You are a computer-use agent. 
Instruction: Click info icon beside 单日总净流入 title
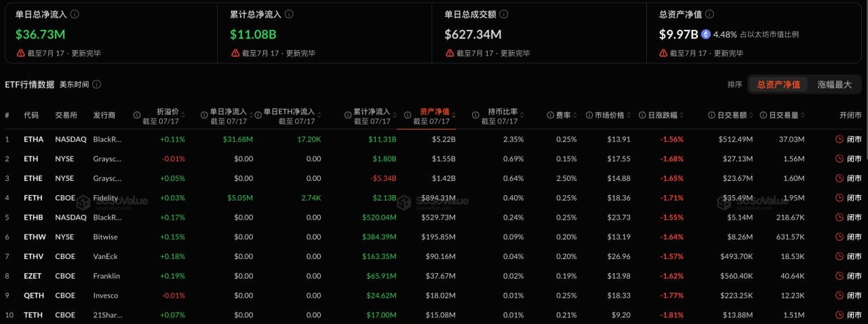point(75,14)
